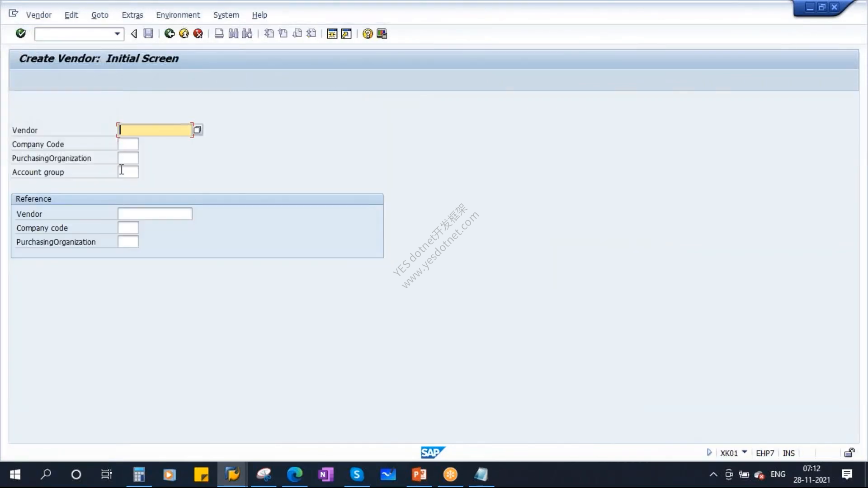Open the Extras menu
Viewport: 868px width, 488px height.
pyautogui.click(x=132, y=15)
